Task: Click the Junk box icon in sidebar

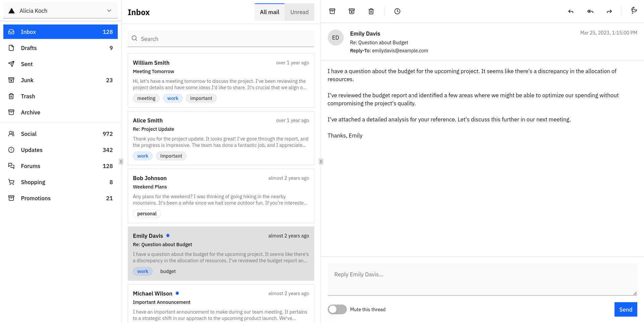Action: 11,80
